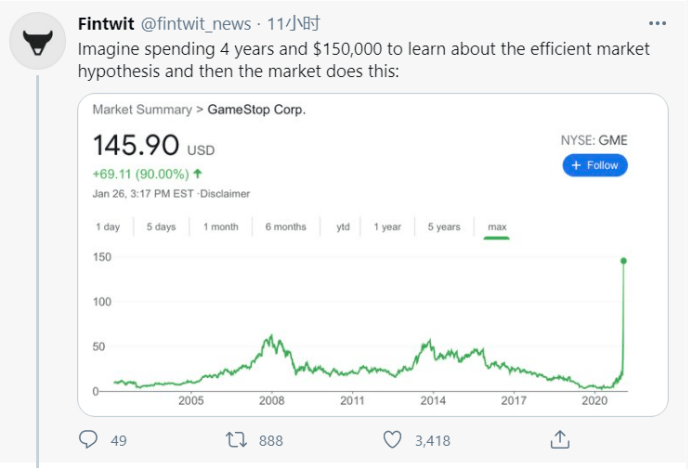Select the 1 day range tab
This screenshot has height=470, width=693.
pos(108,227)
